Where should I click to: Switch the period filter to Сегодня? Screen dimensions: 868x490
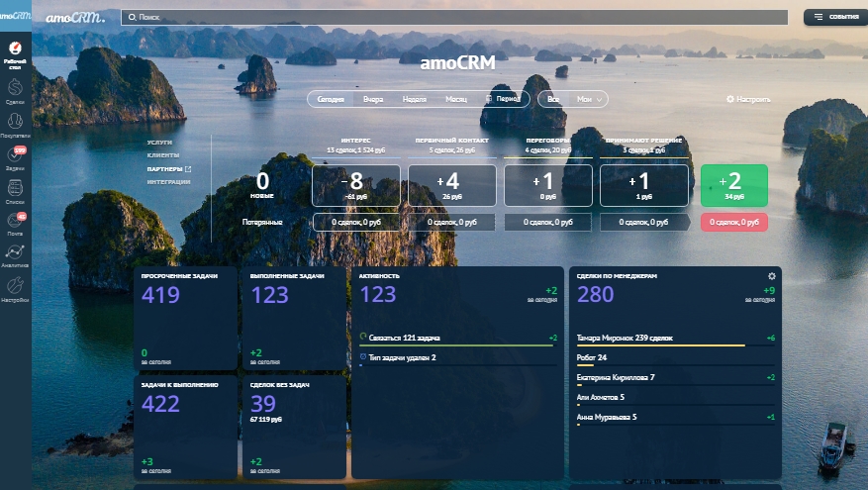331,100
